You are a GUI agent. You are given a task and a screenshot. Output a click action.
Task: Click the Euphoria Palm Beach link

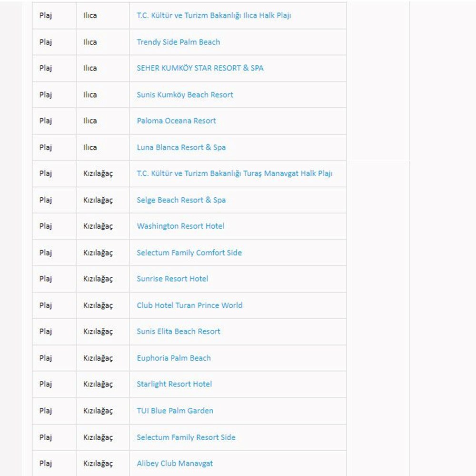pos(173,358)
